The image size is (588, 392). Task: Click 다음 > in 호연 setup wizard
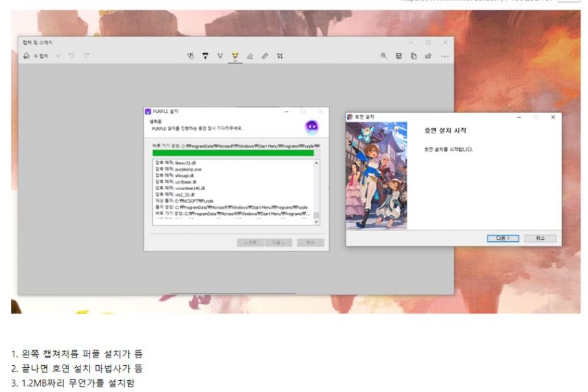tap(503, 238)
